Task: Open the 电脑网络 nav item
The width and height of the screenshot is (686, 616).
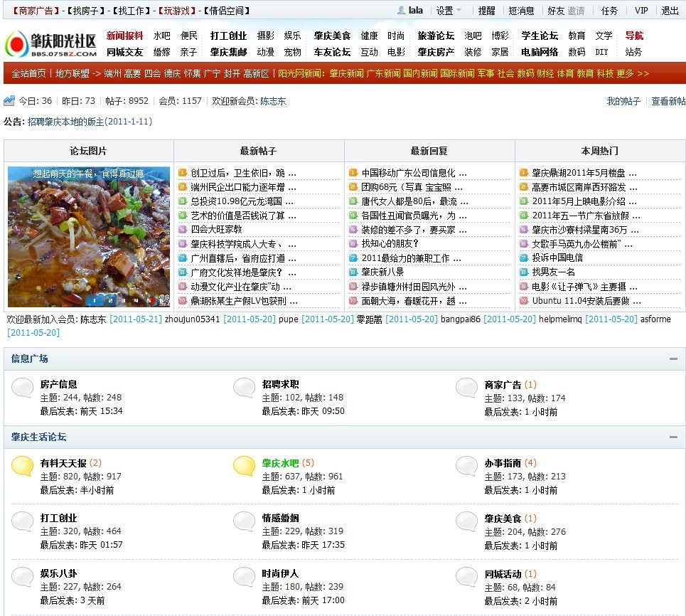Action: click(540, 52)
